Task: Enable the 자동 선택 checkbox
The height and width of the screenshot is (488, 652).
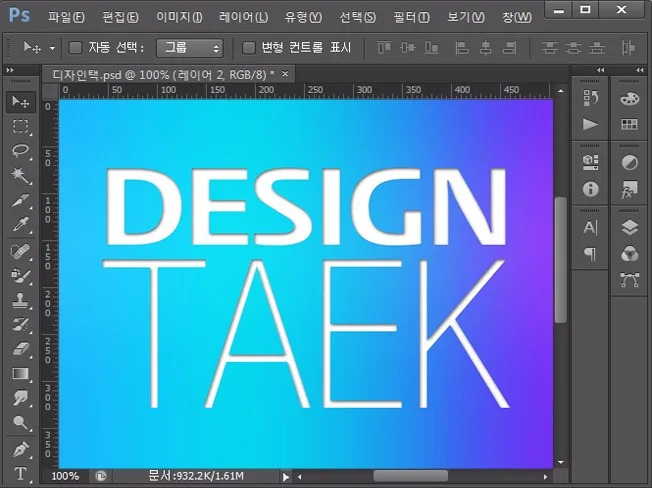Action: tap(76, 48)
